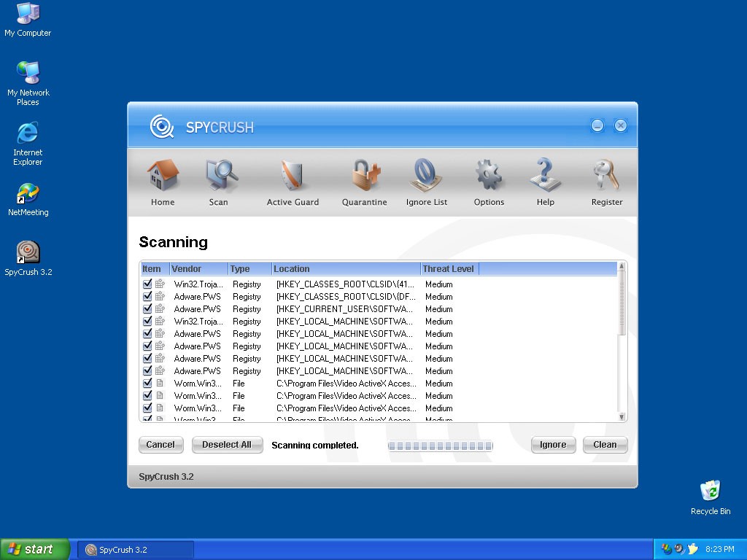Open Active Guard shield icon
Screen dimensions: 747x560
pos(293,177)
